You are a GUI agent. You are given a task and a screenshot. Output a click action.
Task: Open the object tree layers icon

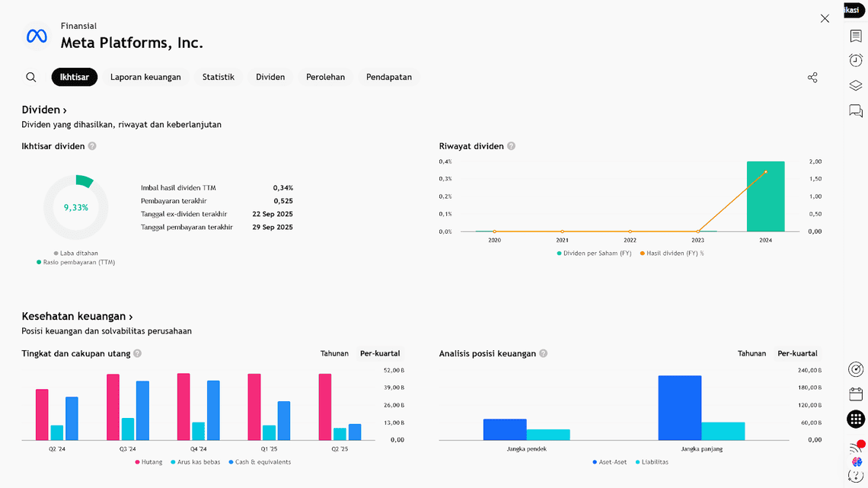[856, 86]
